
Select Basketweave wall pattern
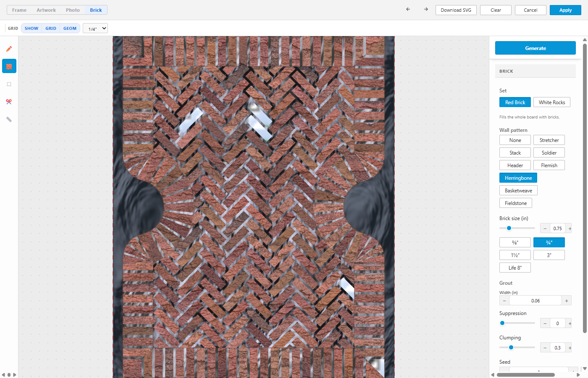518,191
